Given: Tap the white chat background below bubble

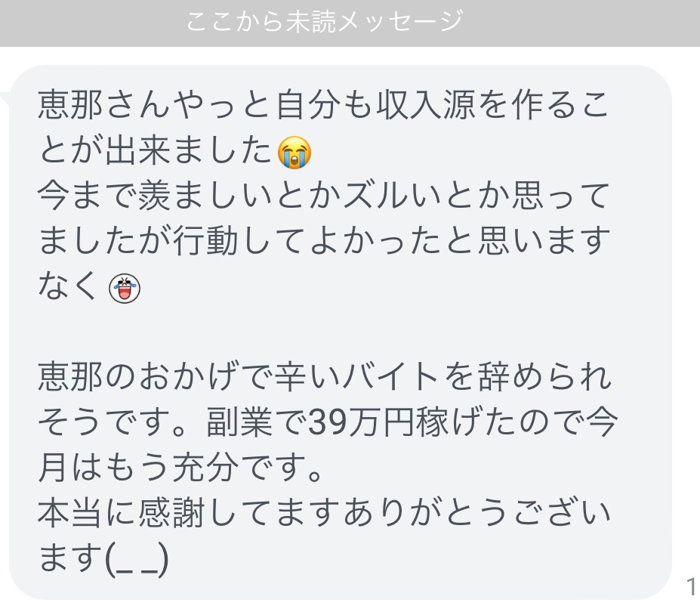Looking at the screenshot, I should 350,608.
